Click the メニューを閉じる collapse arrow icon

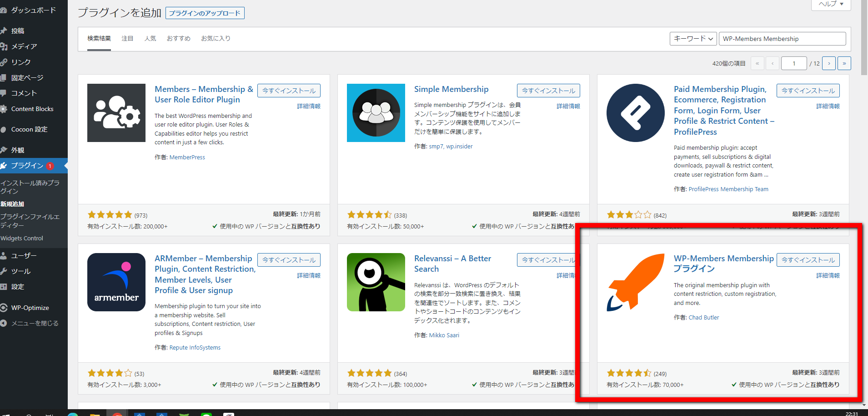click(3, 323)
